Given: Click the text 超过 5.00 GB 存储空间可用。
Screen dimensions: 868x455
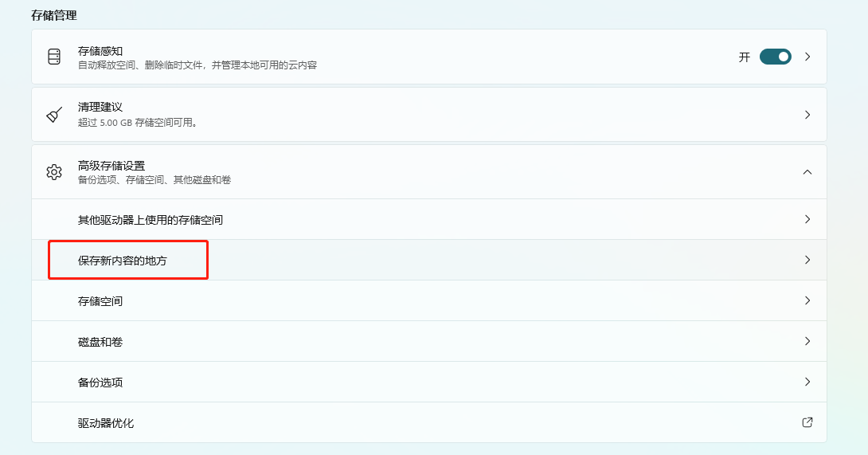Looking at the screenshot, I should point(138,123).
